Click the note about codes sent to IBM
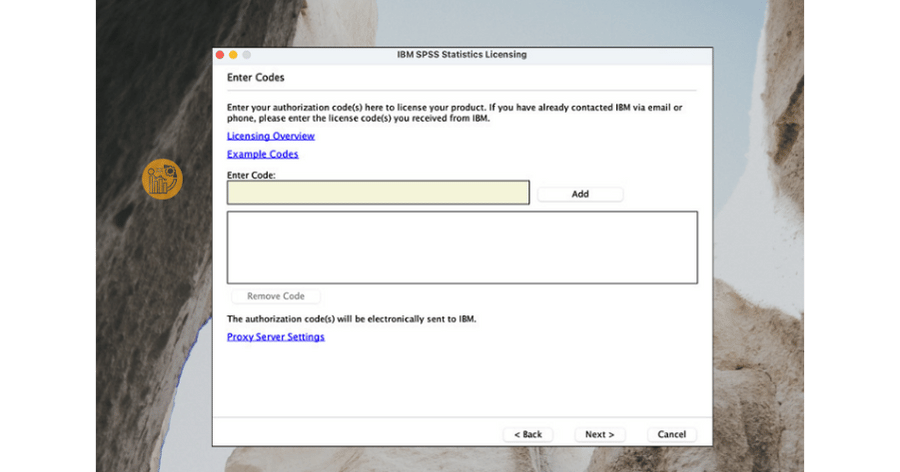 click(x=351, y=319)
